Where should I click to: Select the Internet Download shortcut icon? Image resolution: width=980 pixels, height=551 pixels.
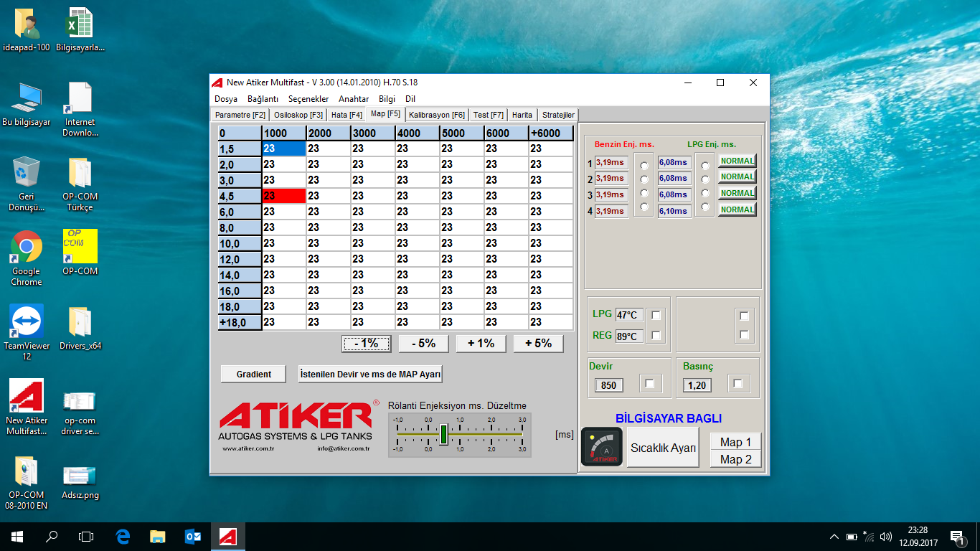coord(80,98)
